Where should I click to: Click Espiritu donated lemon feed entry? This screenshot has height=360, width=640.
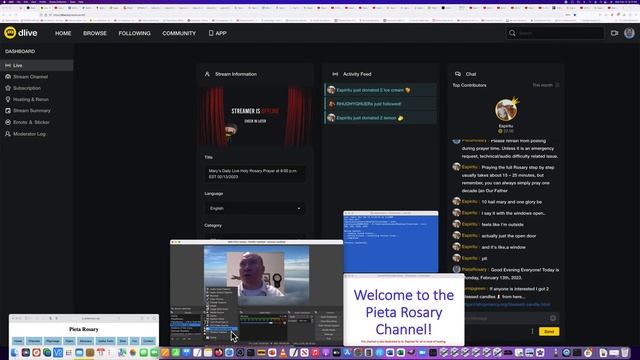pyautogui.click(x=380, y=118)
